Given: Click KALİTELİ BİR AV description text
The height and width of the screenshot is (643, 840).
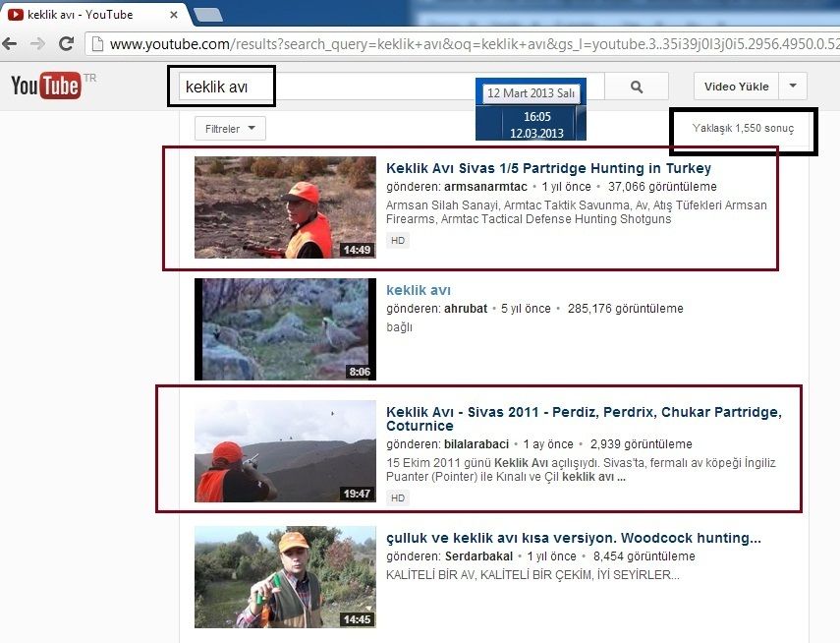Looking at the screenshot, I should (x=533, y=575).
